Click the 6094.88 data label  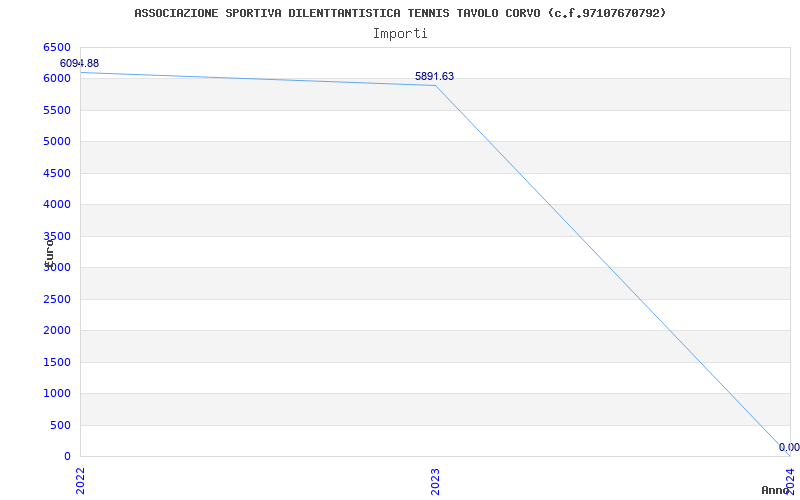point(79,64)
